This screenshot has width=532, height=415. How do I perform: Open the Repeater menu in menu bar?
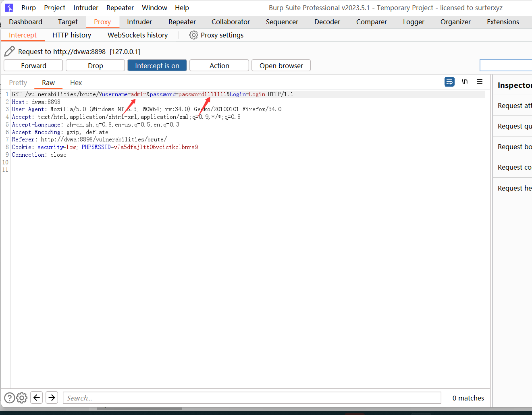(x=120, y=8)
